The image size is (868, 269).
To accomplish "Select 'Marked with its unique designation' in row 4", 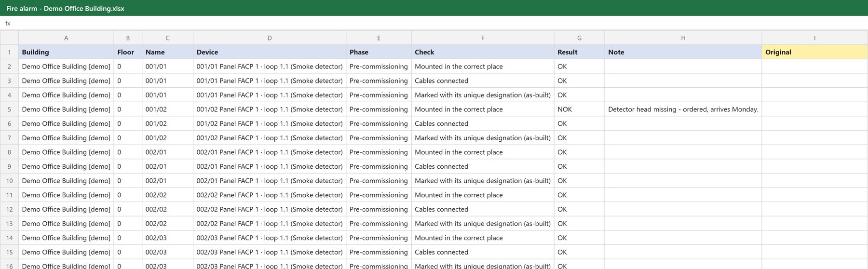I will click(483, 95).
